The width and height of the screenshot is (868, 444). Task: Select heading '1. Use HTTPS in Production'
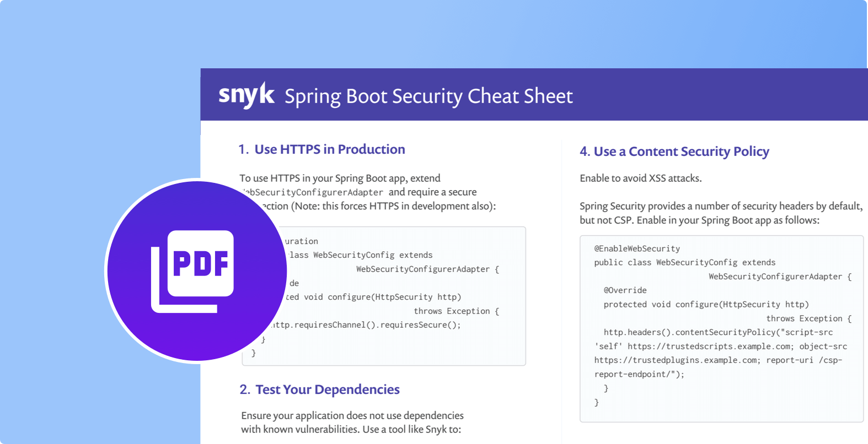[322, 149]
